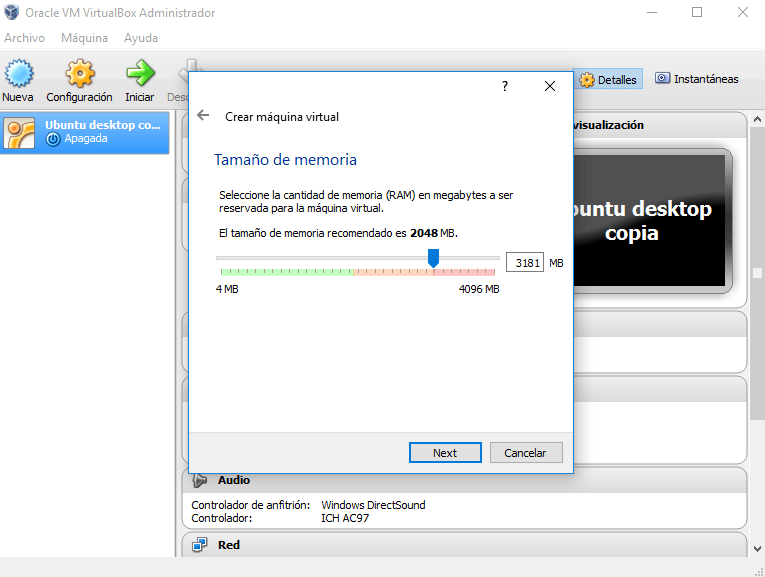Click the Audio section speaker icon
The image size is (765, 577).
coord(200,480)
